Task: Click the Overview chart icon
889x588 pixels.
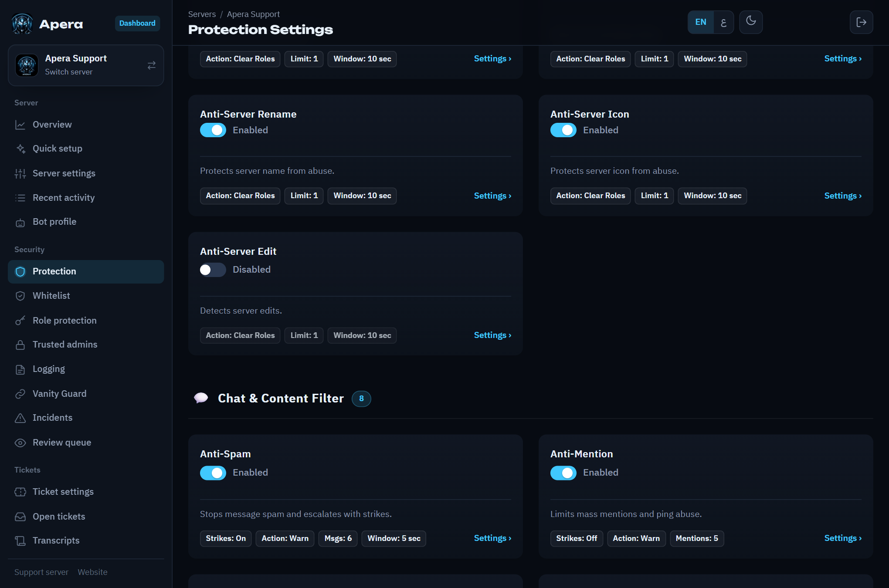Action: tap(20, 125)
